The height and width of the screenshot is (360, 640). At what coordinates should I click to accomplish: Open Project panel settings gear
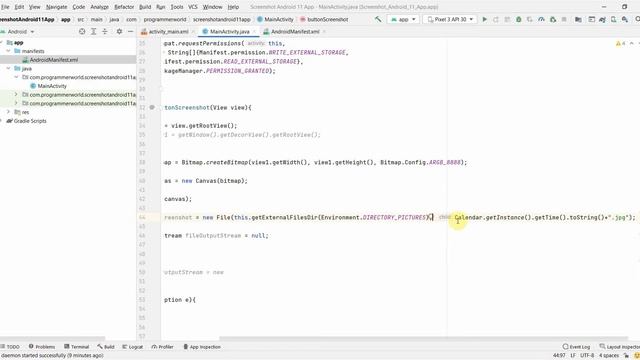pyautogui.click(x=119, y=31)
